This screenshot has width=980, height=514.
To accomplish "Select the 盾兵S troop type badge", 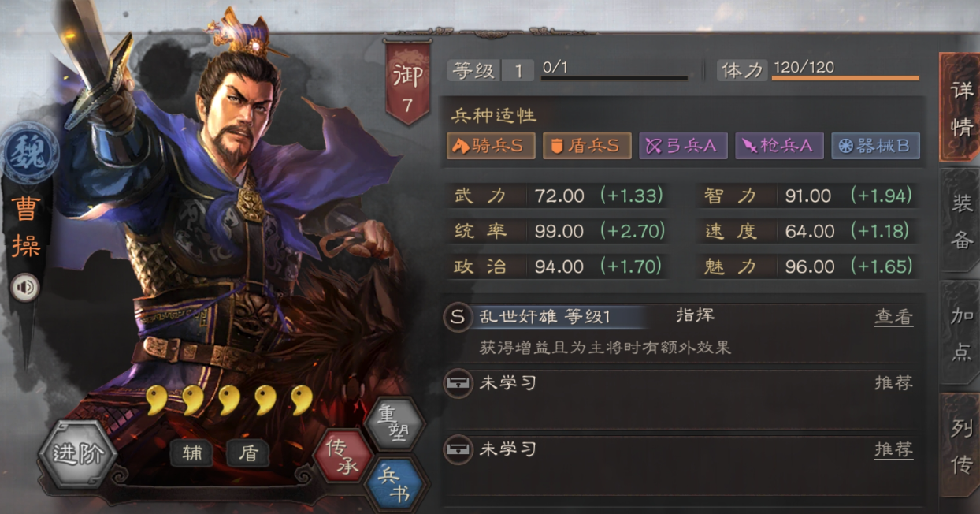I will [x=587, y=146].
